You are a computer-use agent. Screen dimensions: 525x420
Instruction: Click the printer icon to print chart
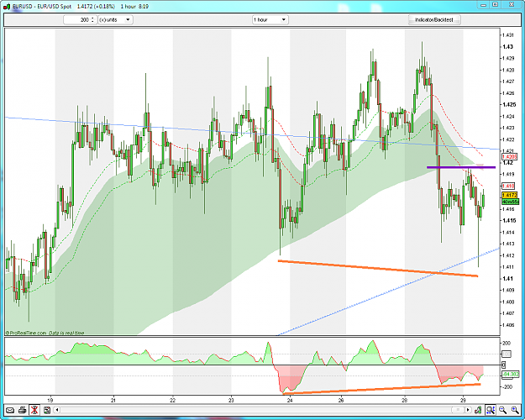pyautogui.click(x=22, y=410)
